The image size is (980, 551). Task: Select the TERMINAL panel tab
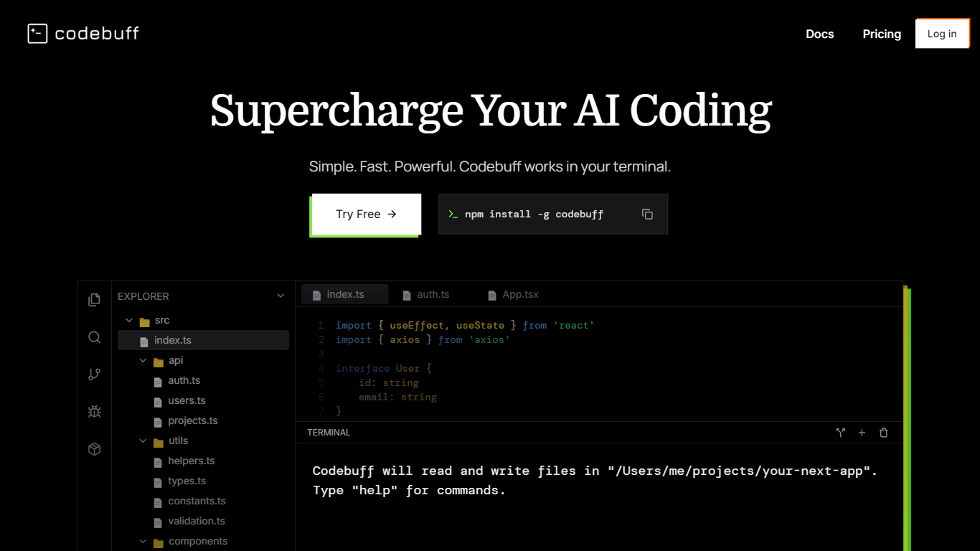[329, 433]
